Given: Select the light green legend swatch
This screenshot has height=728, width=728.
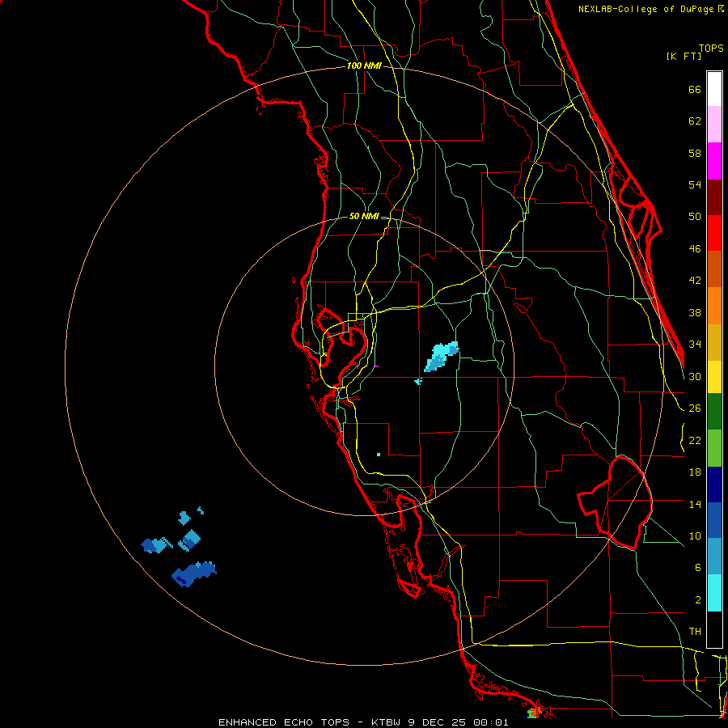Looking at the screenshot, I should [714, 448].
